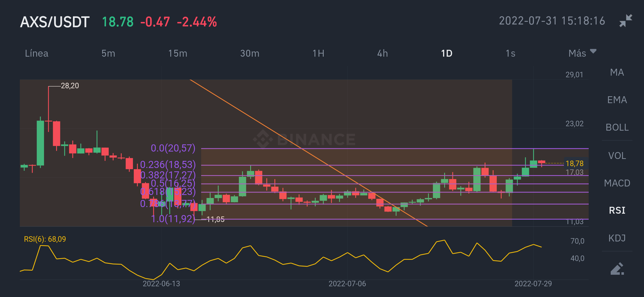Select the 1s weekly timeframe
Image resolution: width=644 pixels, height=297 pixels.
pos(510,53)
